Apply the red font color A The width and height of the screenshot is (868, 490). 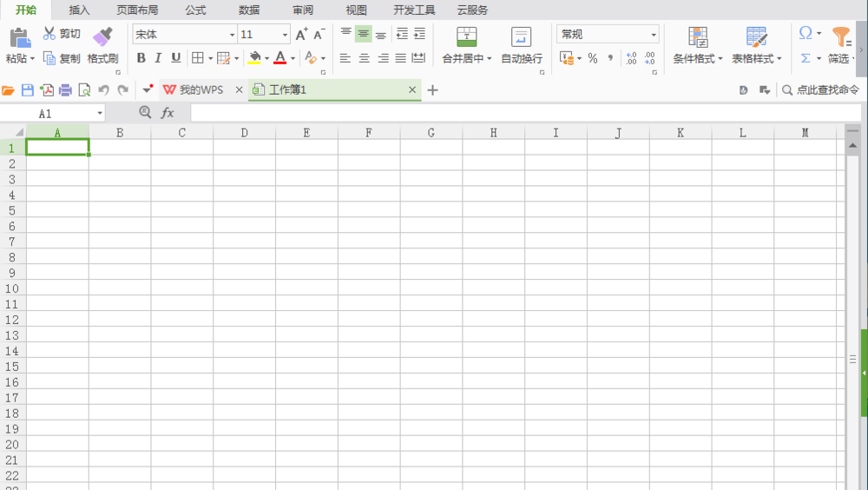coord(280,57)
